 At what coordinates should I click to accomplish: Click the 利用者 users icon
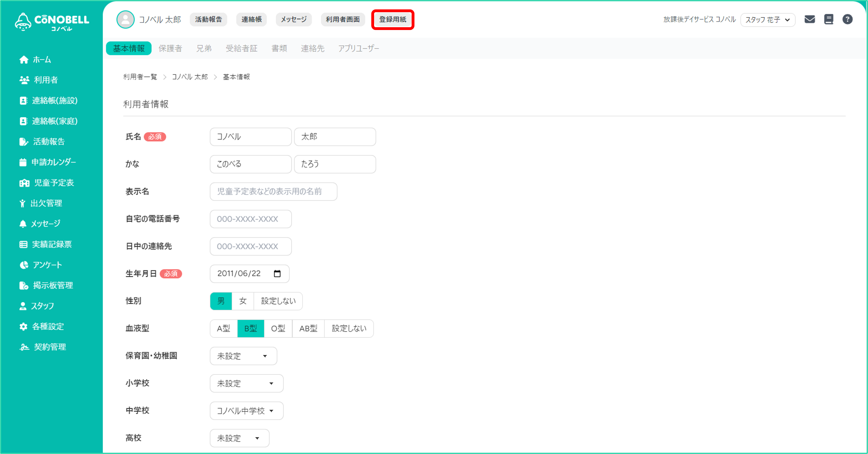[24, 80]
